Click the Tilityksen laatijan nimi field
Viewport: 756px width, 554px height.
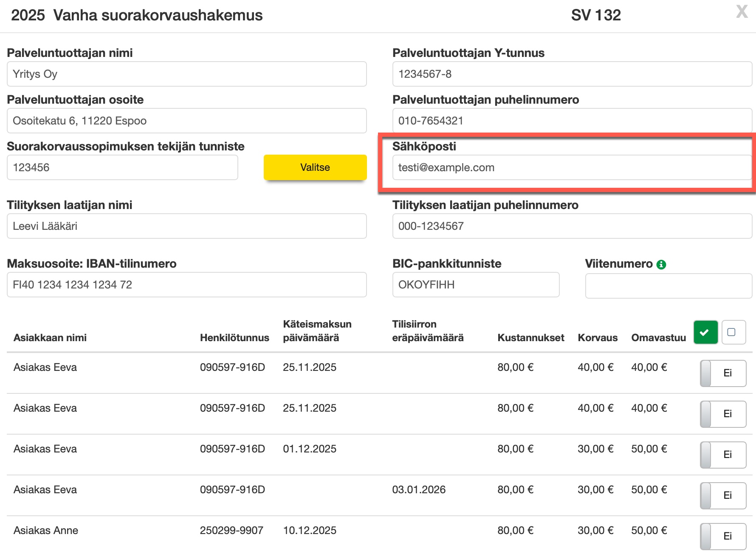tap(186, 226)
